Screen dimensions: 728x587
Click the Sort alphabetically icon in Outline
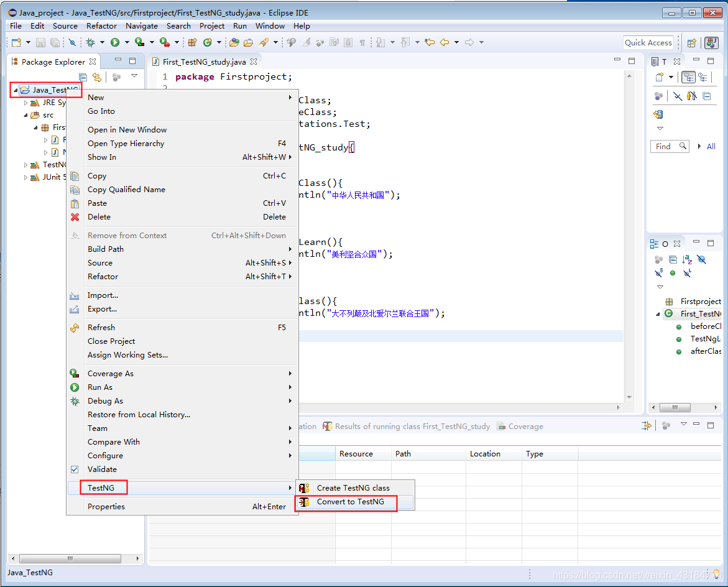[x=687, y=259]
